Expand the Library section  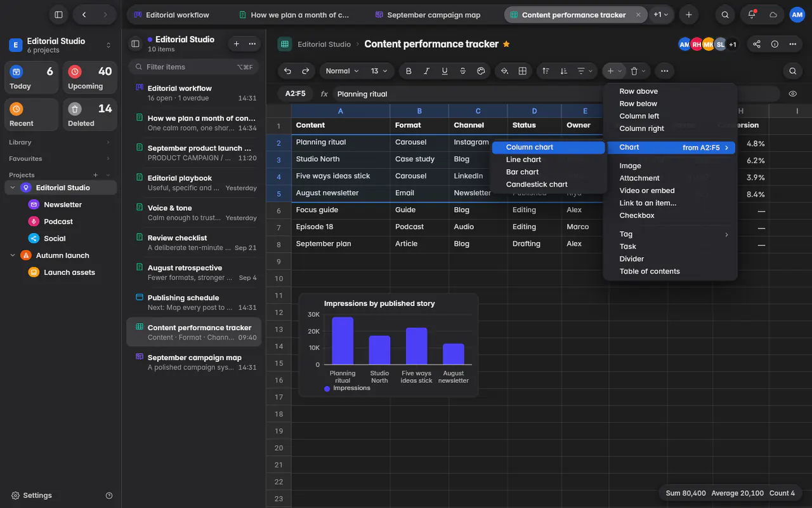coord(59,142)
